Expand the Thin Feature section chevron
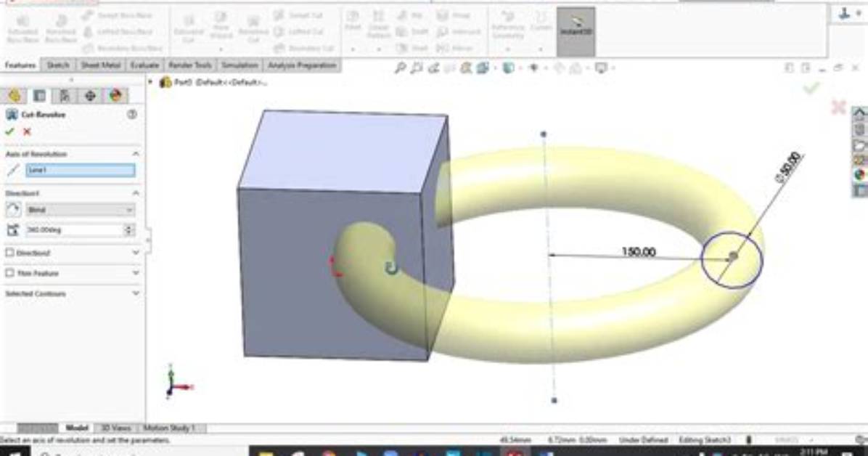This screenshot has height=456, width=868. point(136,273)
